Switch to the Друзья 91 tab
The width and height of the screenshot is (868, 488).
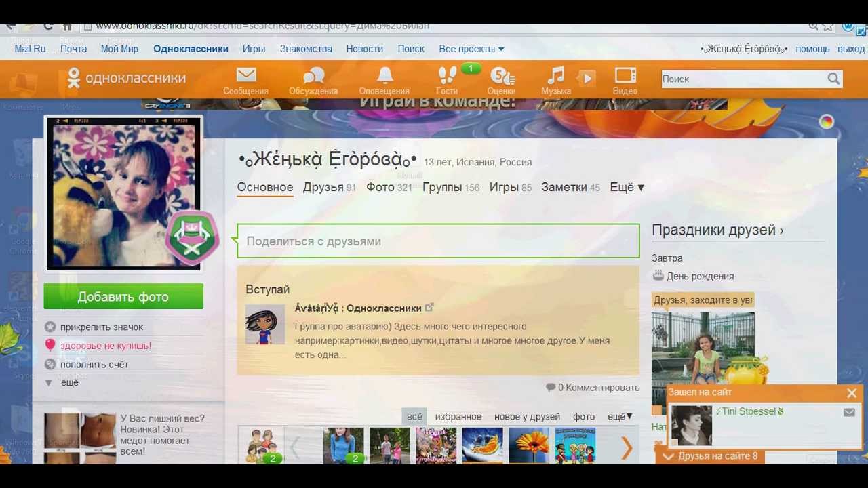[x=330, y=188]
